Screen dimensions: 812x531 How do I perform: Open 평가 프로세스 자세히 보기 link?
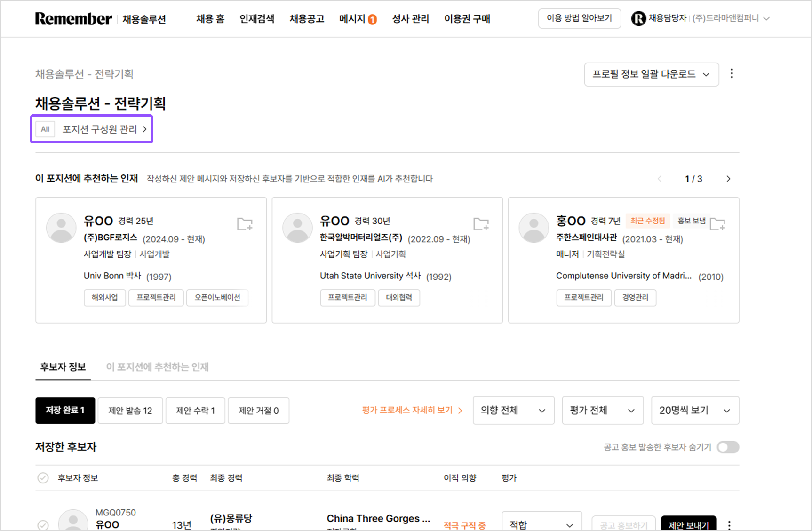click(x=412, y=410)
